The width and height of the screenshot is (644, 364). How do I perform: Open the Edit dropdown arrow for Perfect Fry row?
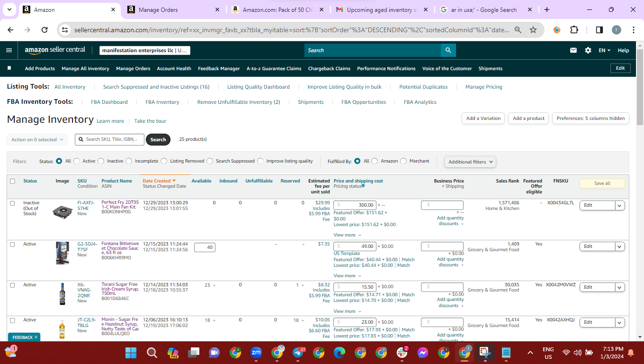point(620,205)
